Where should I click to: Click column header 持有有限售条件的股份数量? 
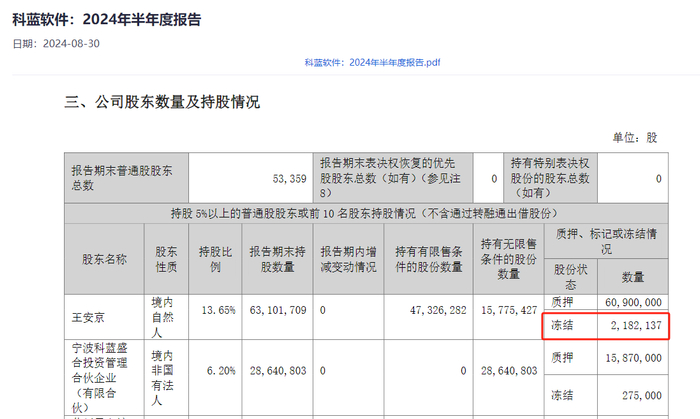[429, 259]
